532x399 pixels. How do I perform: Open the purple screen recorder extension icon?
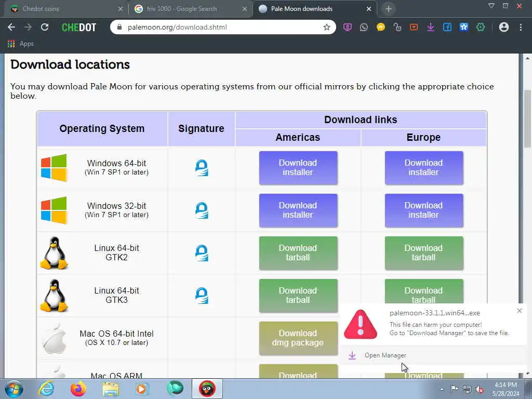tap(347, 27)
